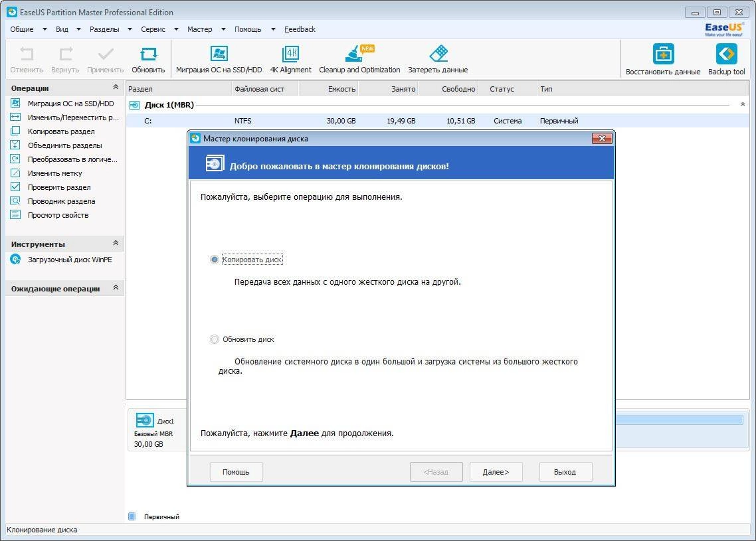
Task: Click the Файловая сист column header
Action: click(265, 89)
